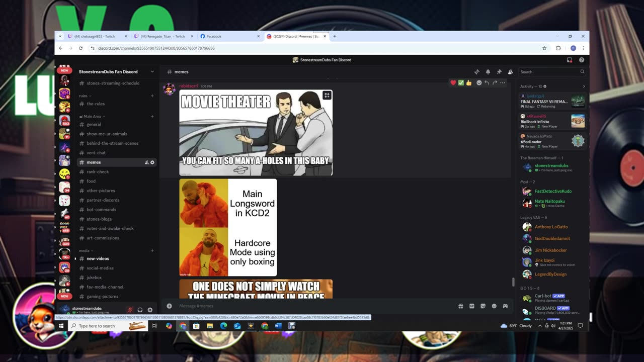This screenshot has width=644, height=362.
Task: Open the Chrome tab search dropdown
Action: point(60,36)
